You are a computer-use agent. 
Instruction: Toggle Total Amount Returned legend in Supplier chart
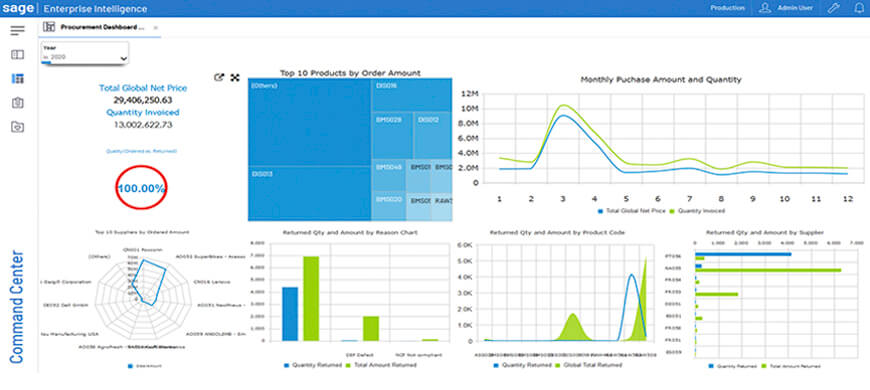(791, 366)
